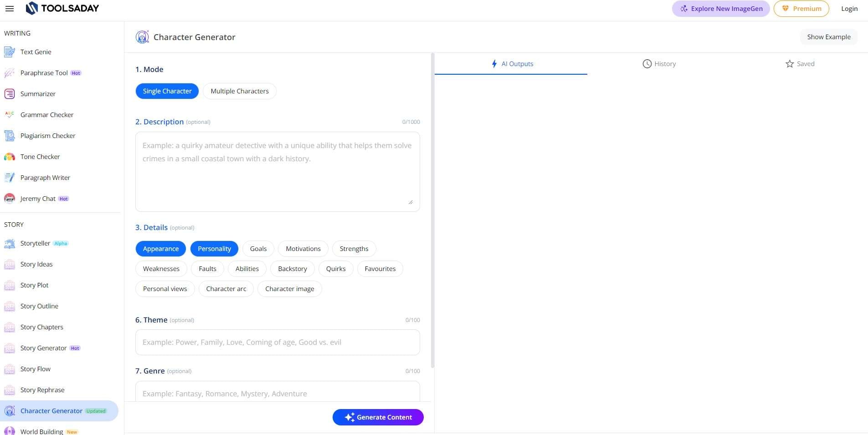Click the Plagiarism Checker icon
This screenshot has width=868, height=435.
pyautogui.click(x=10, y=136)
